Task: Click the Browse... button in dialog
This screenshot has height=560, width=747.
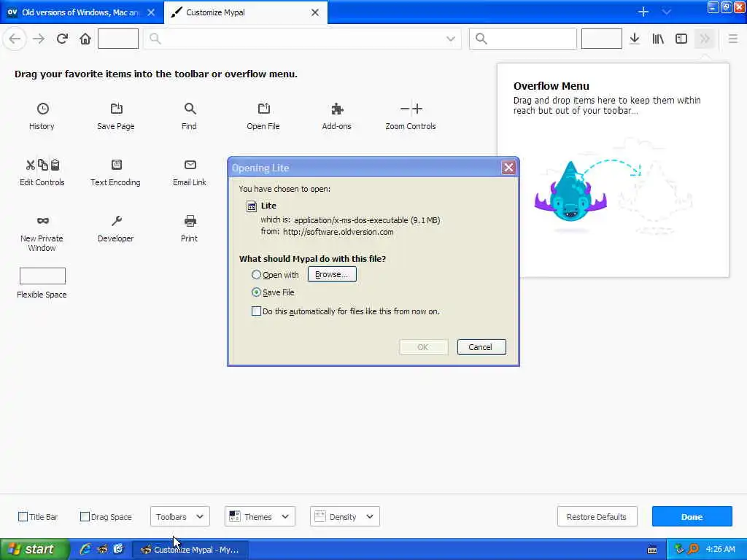Action: pos(332,274)
